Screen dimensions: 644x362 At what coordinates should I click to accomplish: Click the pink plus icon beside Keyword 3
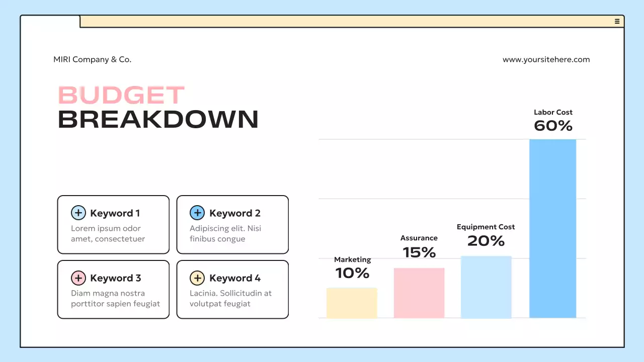78,278
